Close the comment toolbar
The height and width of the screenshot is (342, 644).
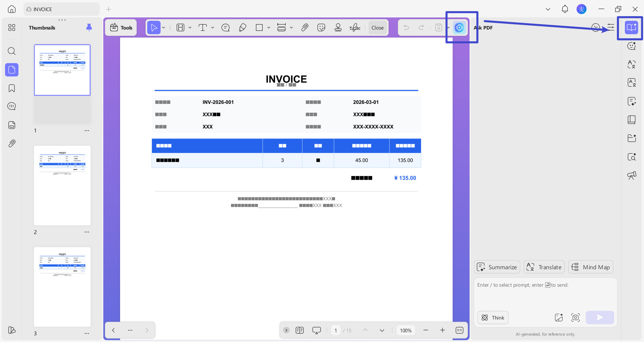coord(377,27)
